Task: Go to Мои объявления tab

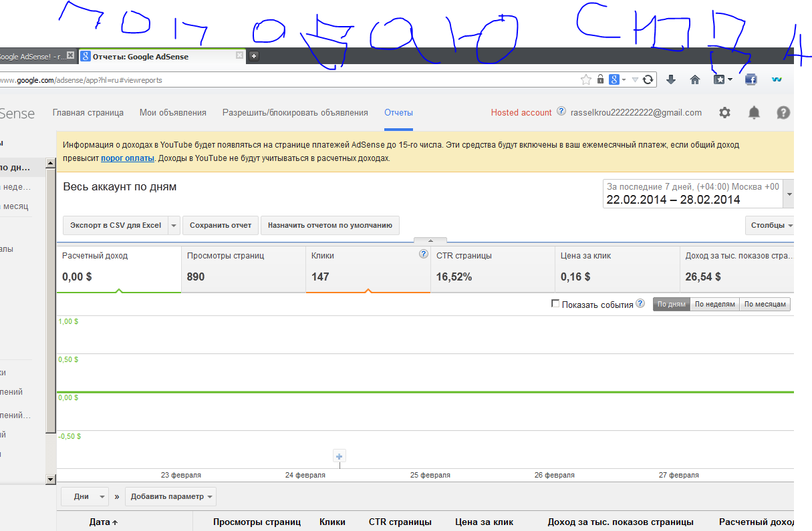Action: pos(173,112)
